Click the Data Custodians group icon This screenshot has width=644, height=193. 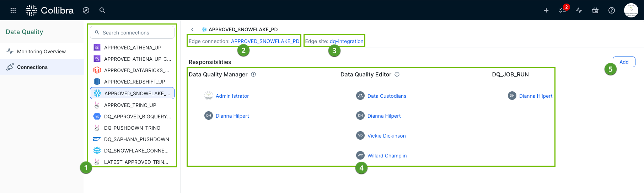coord(360,96)
